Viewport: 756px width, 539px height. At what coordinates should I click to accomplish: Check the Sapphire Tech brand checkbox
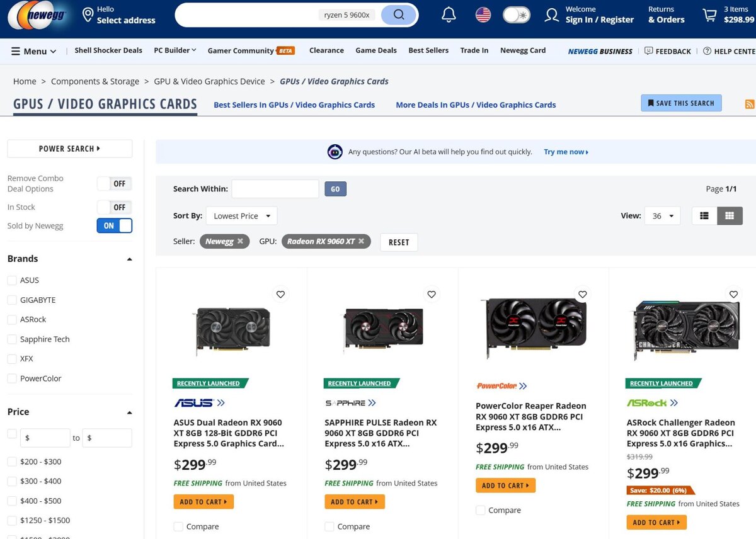12,339
